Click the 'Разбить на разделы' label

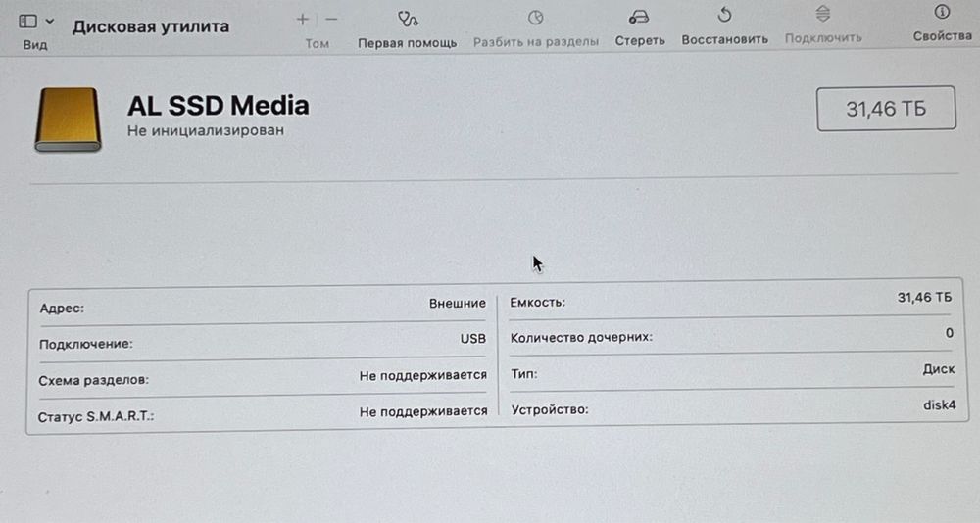536,42
